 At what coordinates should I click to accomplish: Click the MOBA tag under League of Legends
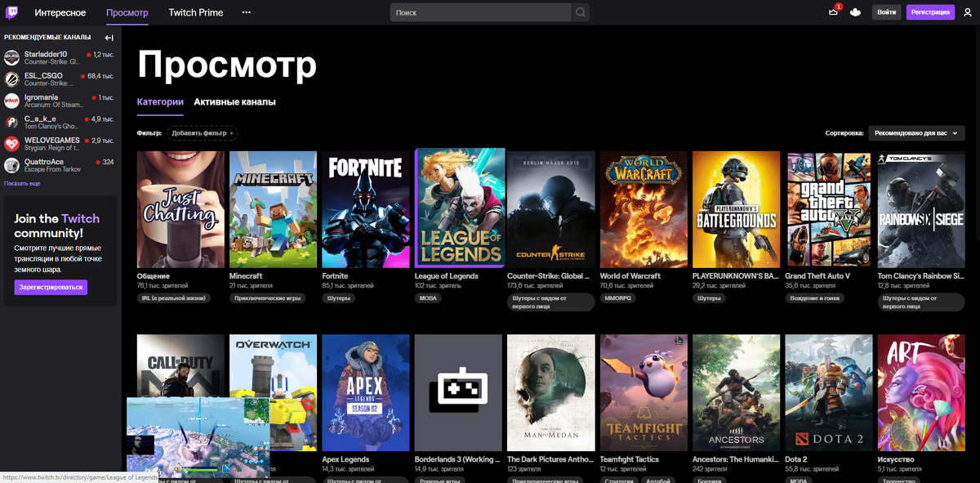429,298
